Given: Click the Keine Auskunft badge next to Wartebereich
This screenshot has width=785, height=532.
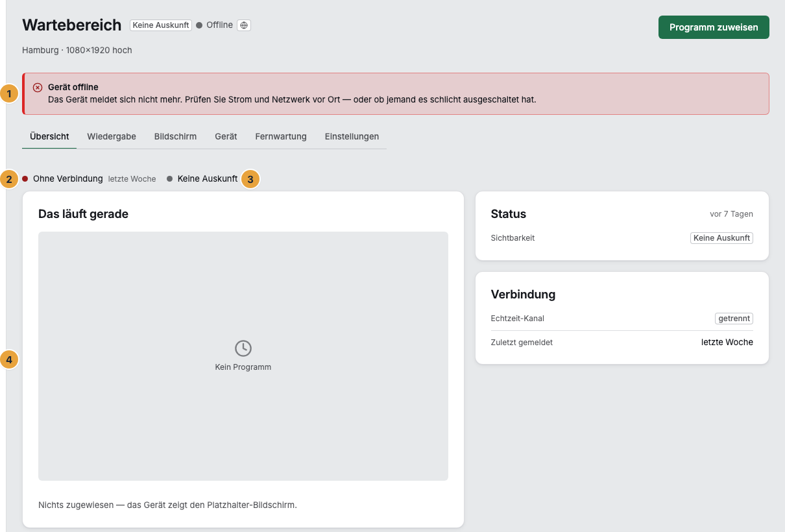Looking at the screenshot, I should (x=161, y=25).
